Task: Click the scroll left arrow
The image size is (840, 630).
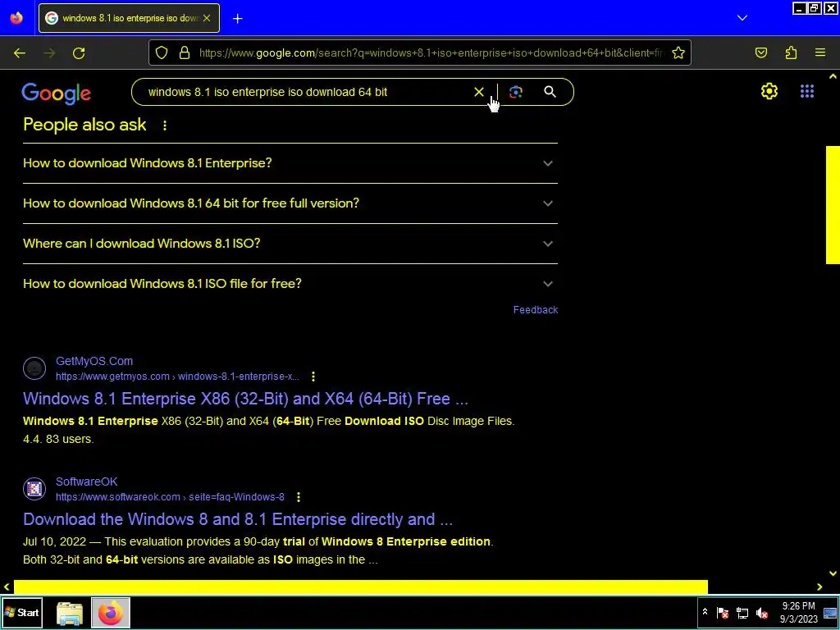Action: (x=7, y=587)
